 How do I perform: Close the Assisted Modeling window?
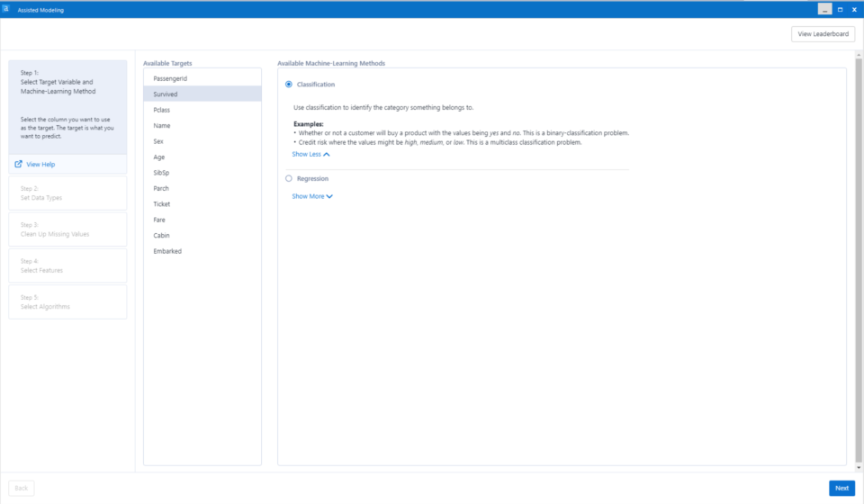[854, 9]
